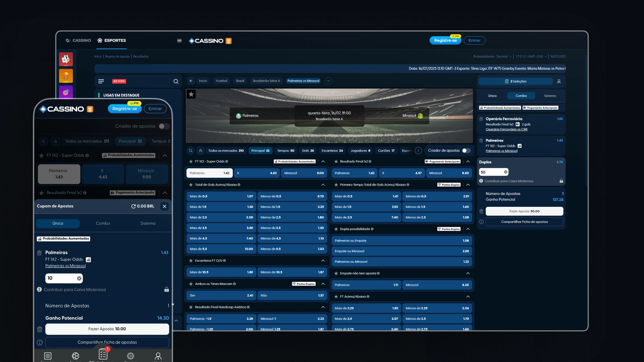Click the hamburger menu icon beside the CASSINO logo
The height and width of the screenshot is (362, 644).
click(x=179, y=41)
